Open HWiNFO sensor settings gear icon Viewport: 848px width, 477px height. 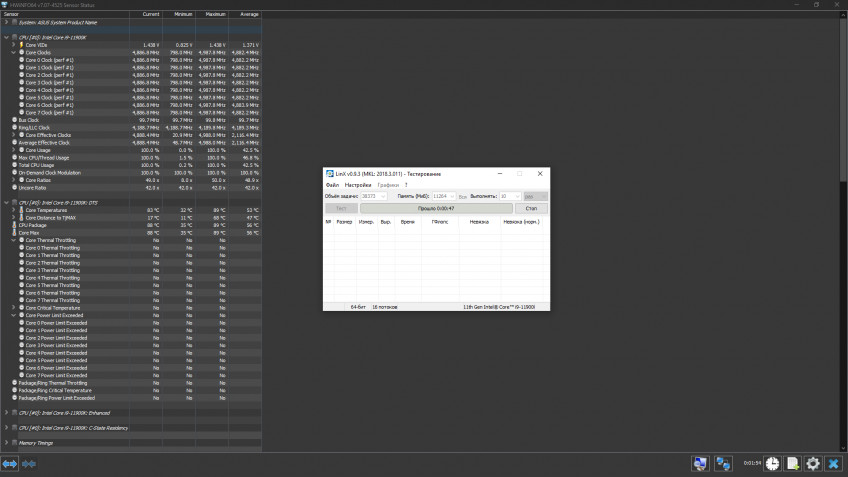click(813, 463)
